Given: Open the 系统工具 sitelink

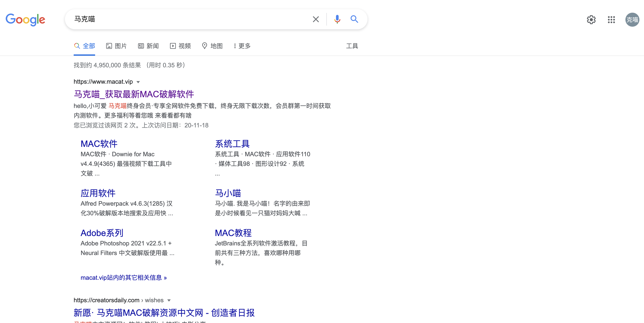Looking at the screenshot, I should pos(232,144).
